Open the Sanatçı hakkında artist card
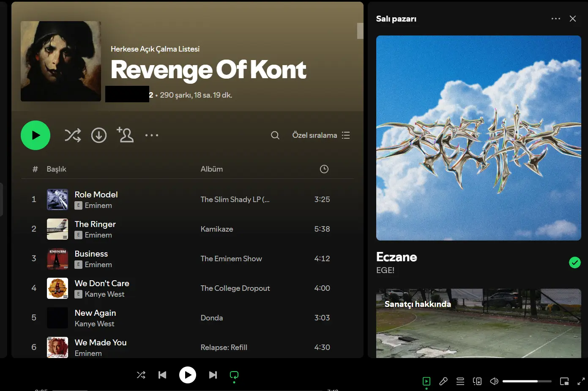588x391 pixels. (x=479, y=323)
